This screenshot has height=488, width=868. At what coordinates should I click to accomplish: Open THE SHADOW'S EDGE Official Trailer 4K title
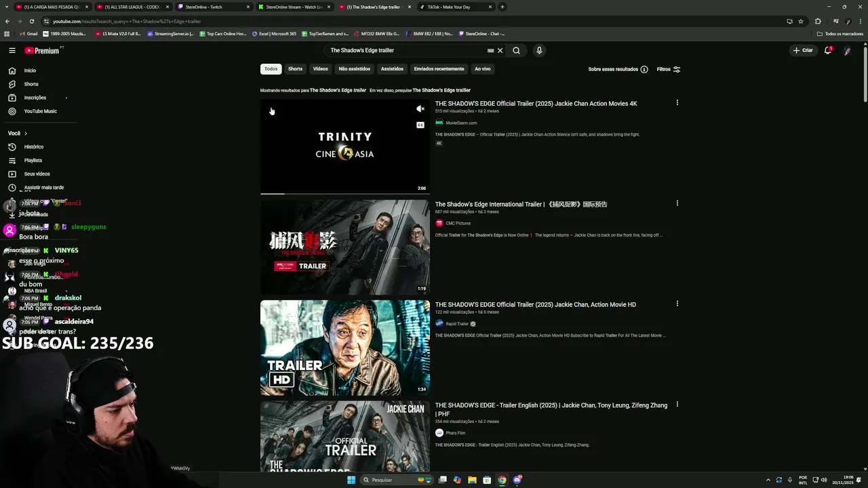point(536,104)
